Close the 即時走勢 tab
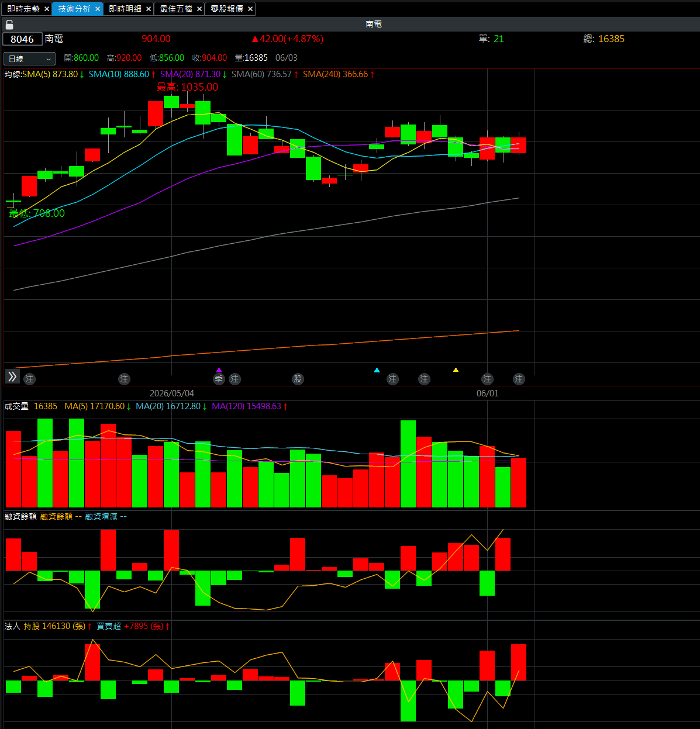Screen dimensions: 700x729 point(47,9)
